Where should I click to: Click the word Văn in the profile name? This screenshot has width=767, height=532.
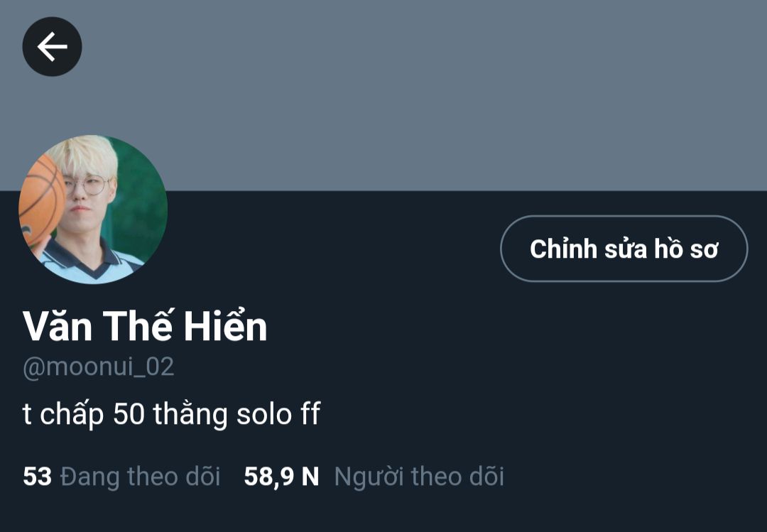(58, 327)
